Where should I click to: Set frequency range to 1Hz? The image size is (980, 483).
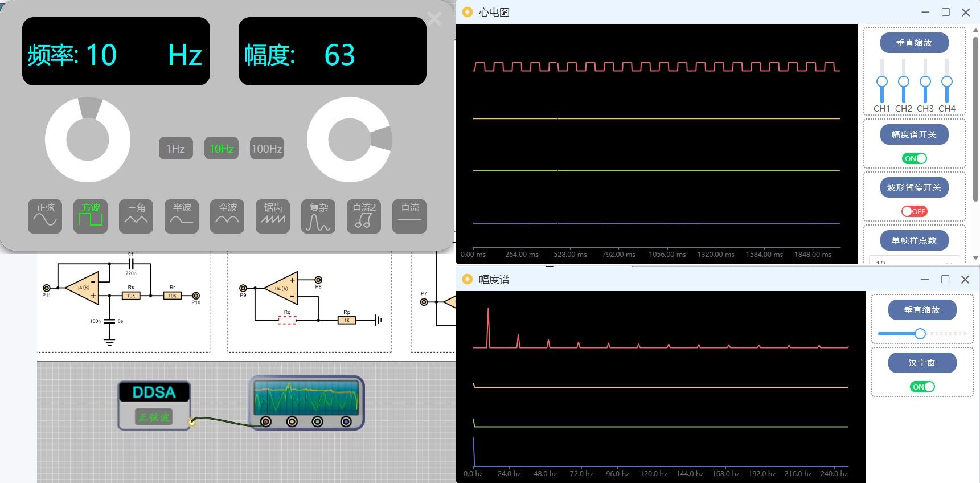click(175, 149)
